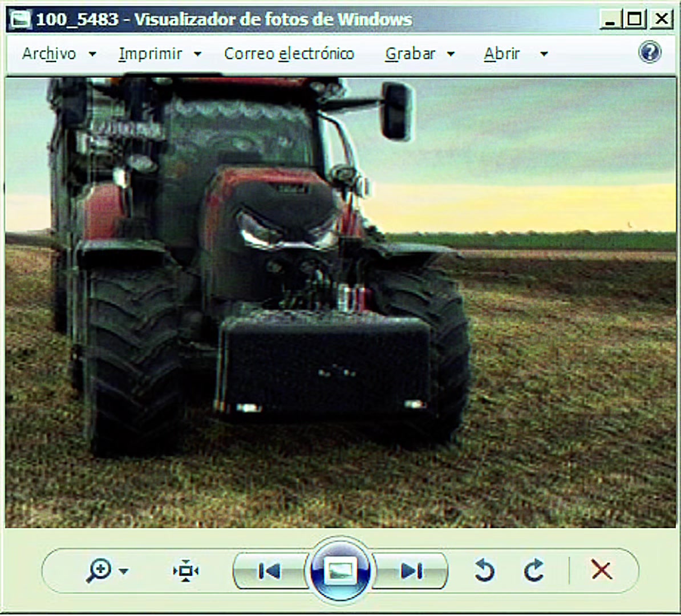Go to the next photo
Screen dimensions: 681x616
coord(411,571)
